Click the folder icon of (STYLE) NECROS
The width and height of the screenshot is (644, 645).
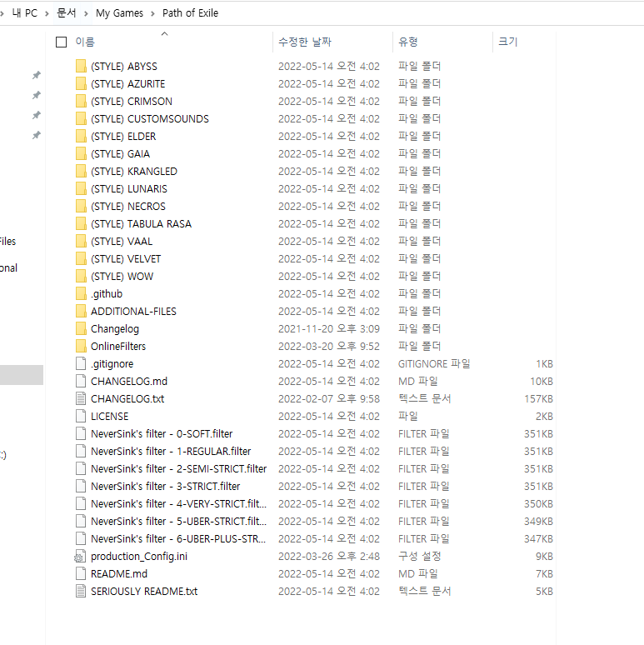(x=81, y=206)
